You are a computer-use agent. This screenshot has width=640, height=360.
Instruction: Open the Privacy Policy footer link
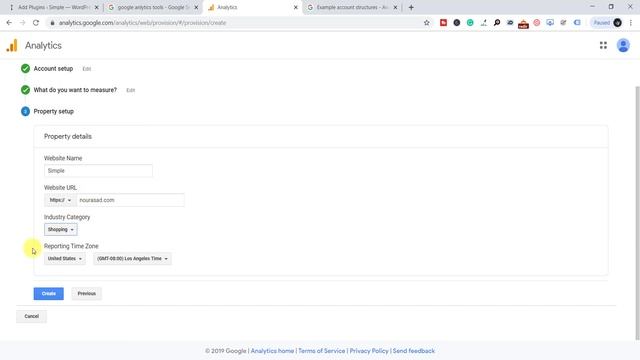tap(369, 351)
